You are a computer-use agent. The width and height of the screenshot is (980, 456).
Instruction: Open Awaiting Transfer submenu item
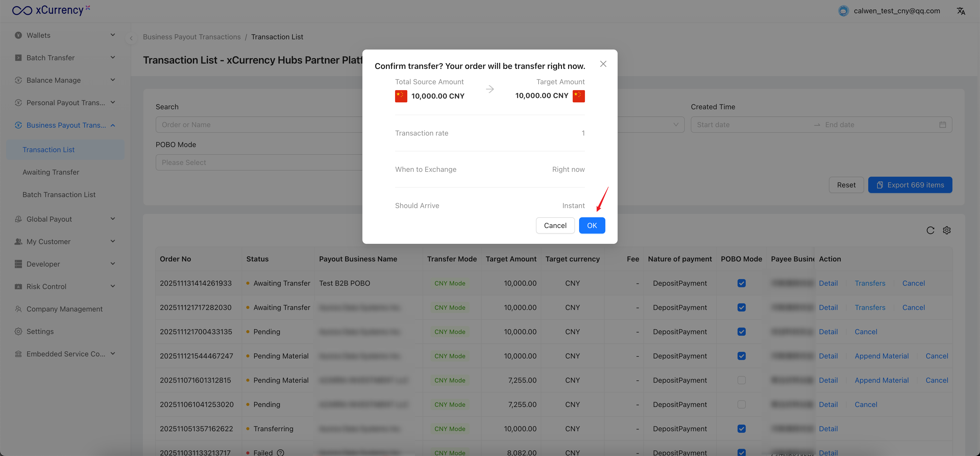(51, 172)
